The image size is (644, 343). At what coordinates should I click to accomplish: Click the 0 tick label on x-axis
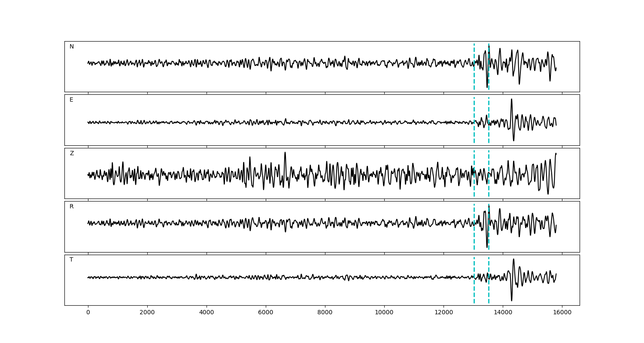(88, 313)
